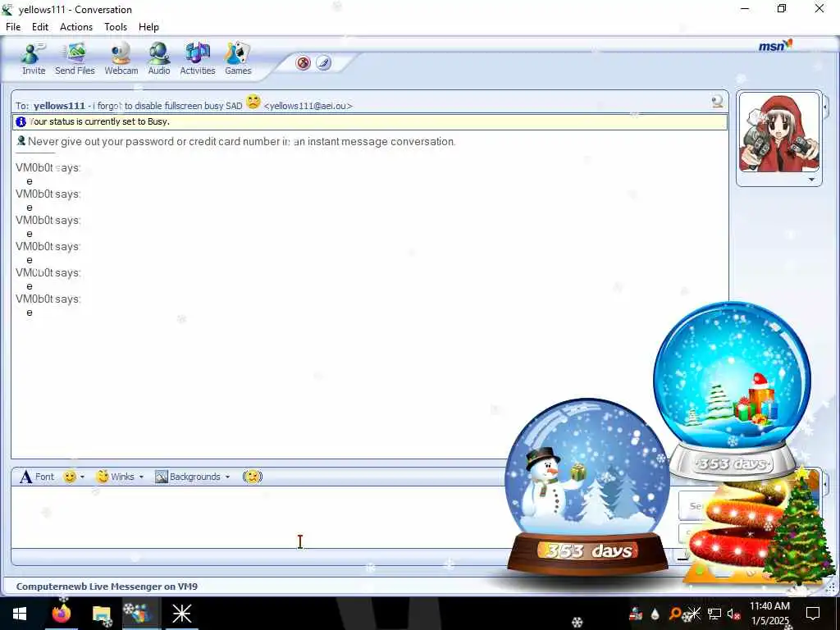
Task: Open the File menu
Action: 13,27
